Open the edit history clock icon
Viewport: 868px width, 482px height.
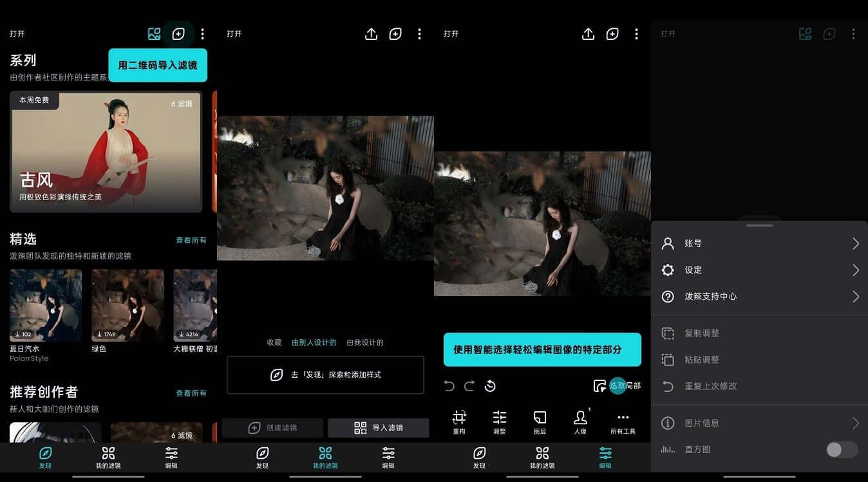click(491, 385)
